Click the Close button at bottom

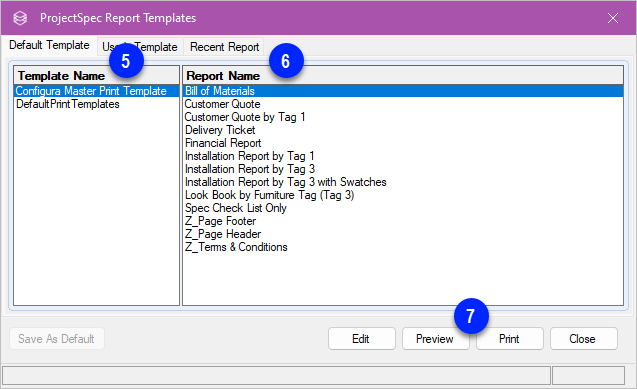point(583,339)
